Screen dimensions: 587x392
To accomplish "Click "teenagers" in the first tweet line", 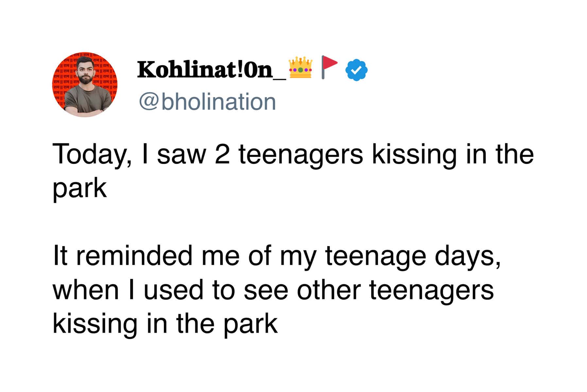I will [x=301, y=154].
